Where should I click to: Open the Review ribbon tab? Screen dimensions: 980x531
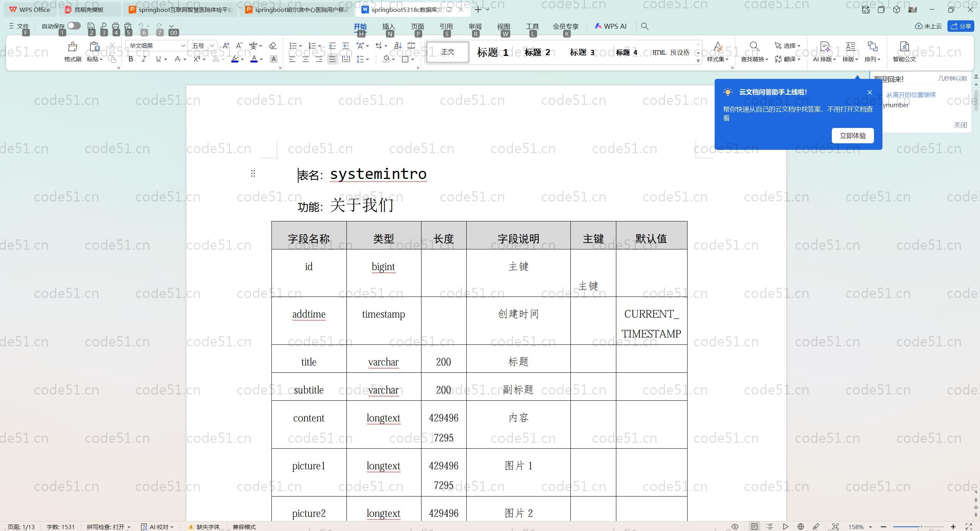coord(475,26)
